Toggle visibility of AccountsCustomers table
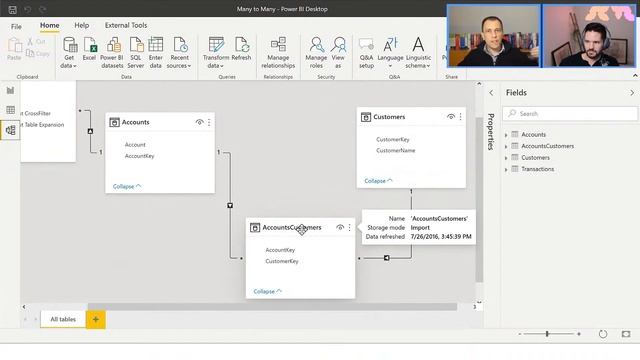This screenshot has height=360, width=640. click(340, 227)
